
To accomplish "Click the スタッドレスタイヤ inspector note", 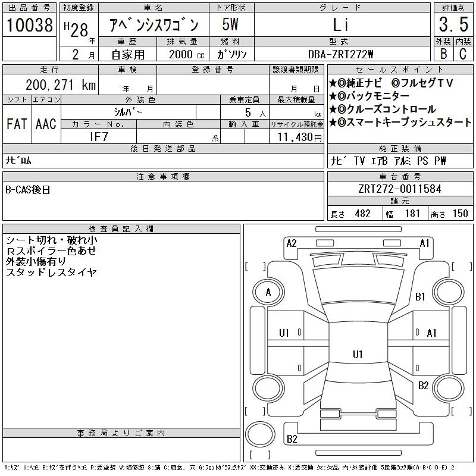I will 51,272.
